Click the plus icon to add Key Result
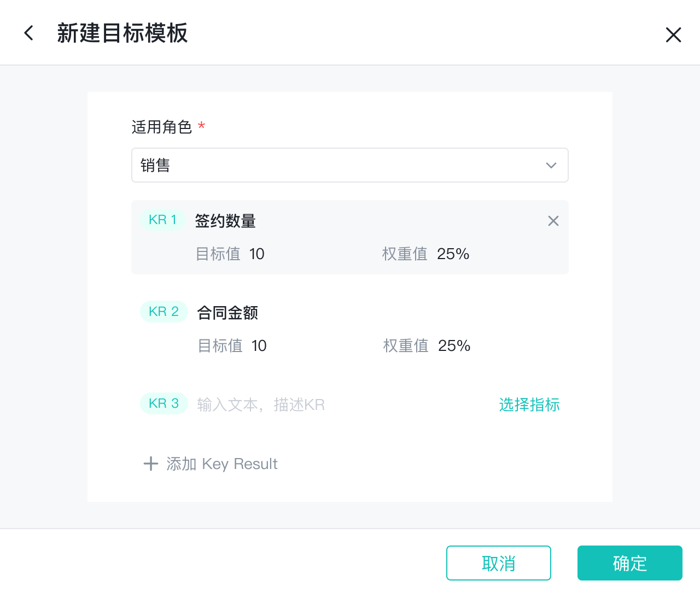700x598 pixels. 150,464
